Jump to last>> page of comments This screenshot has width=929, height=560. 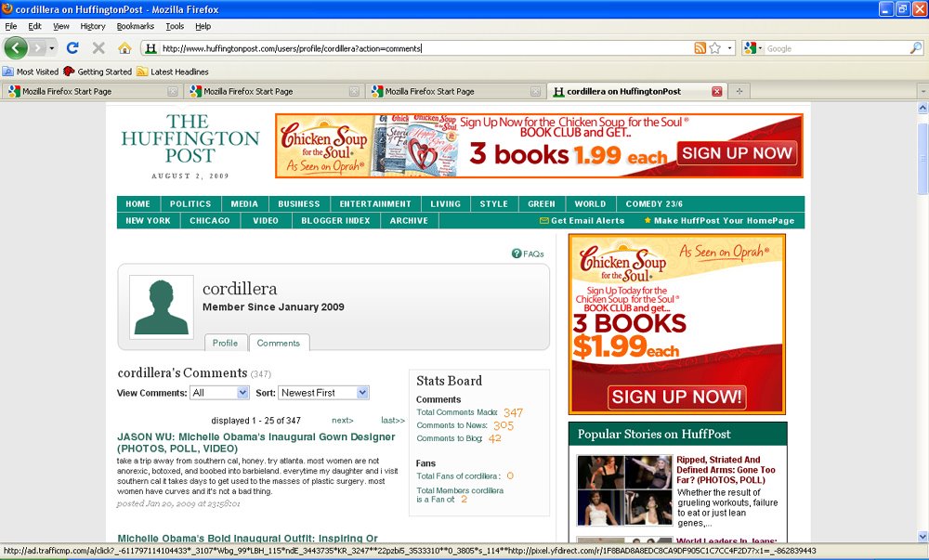[393, 421]
